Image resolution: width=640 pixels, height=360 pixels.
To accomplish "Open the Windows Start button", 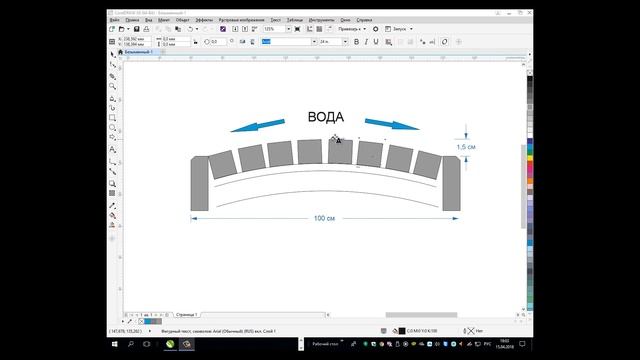I will point(115,344).
